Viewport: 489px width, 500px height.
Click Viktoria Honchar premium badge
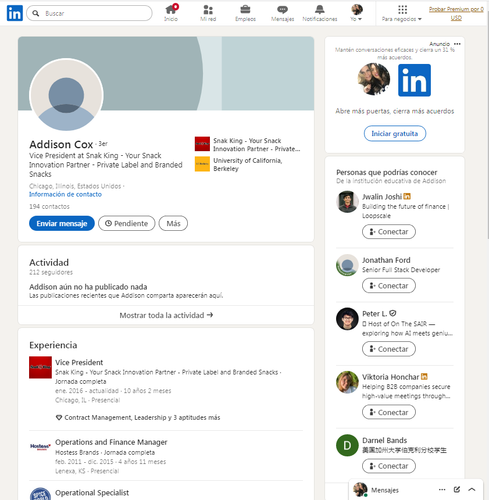(x=424, y=377)
